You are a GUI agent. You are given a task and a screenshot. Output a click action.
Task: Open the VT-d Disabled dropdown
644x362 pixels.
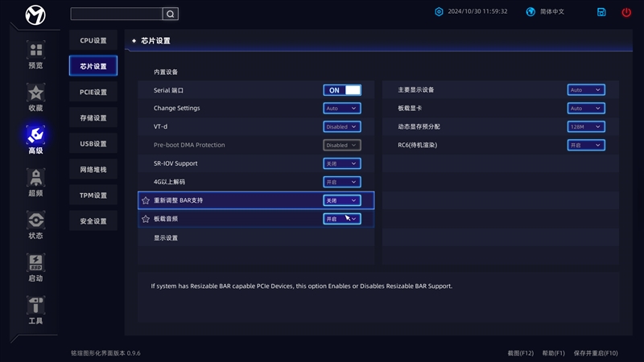click(342, 127)
